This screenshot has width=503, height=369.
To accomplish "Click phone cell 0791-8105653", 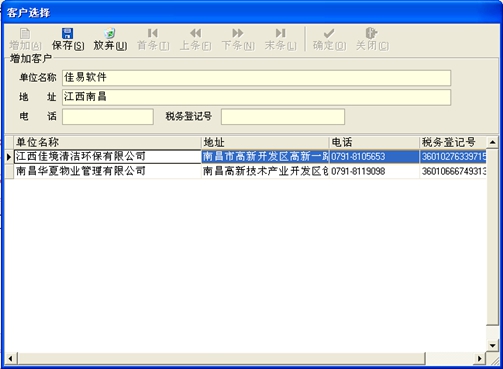I will 374,156.
